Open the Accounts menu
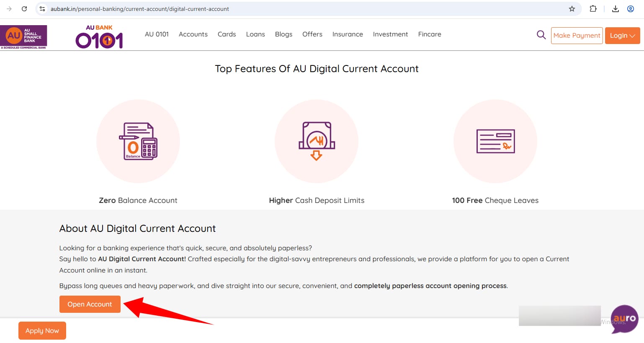Viewport: 644px width, 343px height. (x=193, y=34)
